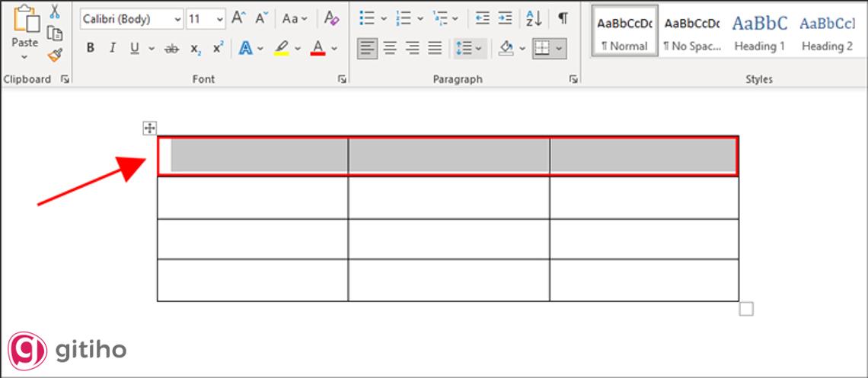
Task: Decrease paragraph indent
Action: [483, 18]
